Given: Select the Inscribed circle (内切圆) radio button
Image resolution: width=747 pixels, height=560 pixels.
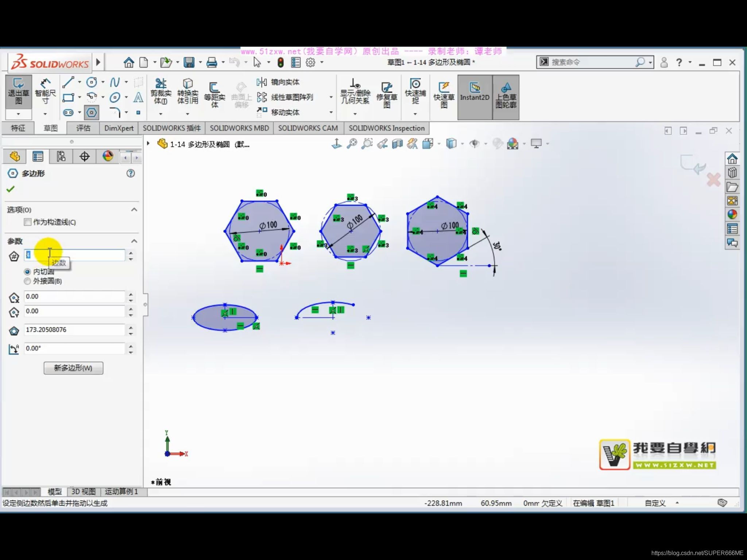Looking at the screenshot, I should [27, 272].
